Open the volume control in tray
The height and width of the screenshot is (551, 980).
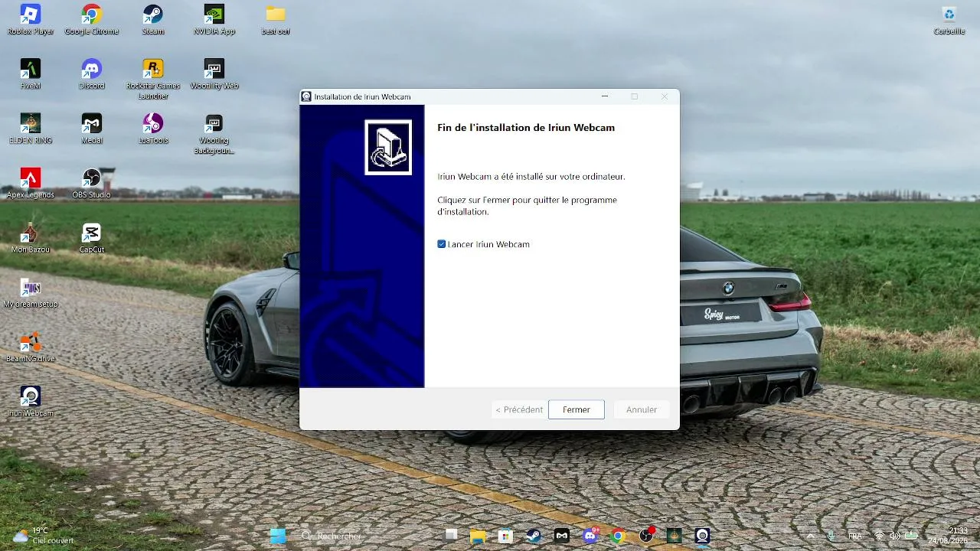tap(894, 536)
